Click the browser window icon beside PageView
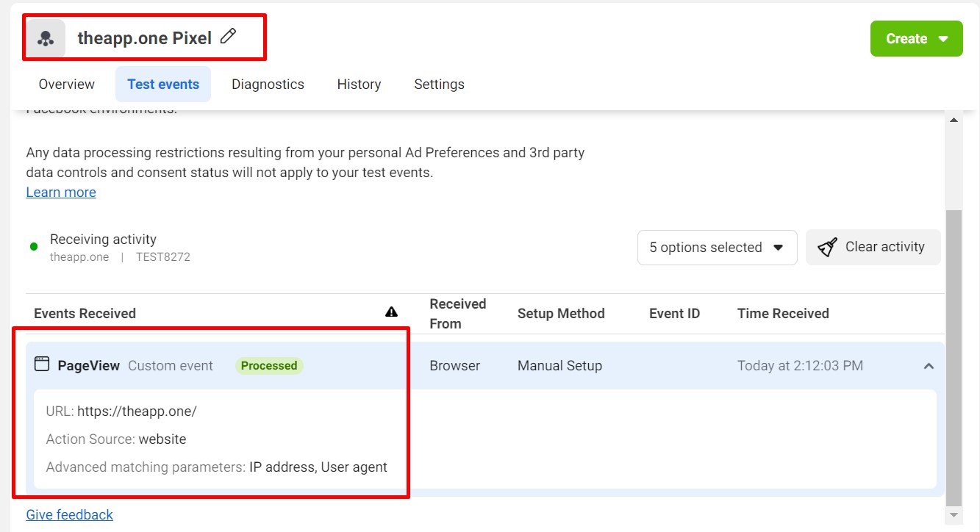This screenshot has height=532, width=980. [42, 364]
